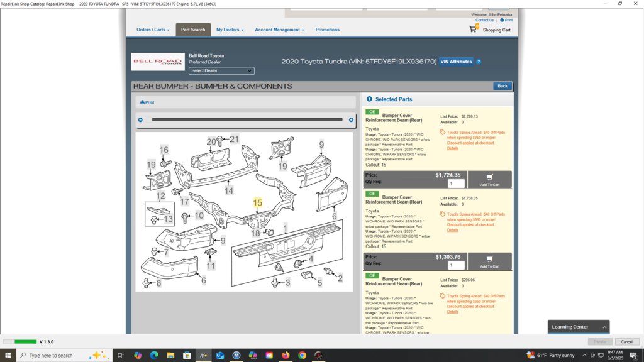Open notification center icon
Screen dimensions: 644x362
(x=634, y=356)
